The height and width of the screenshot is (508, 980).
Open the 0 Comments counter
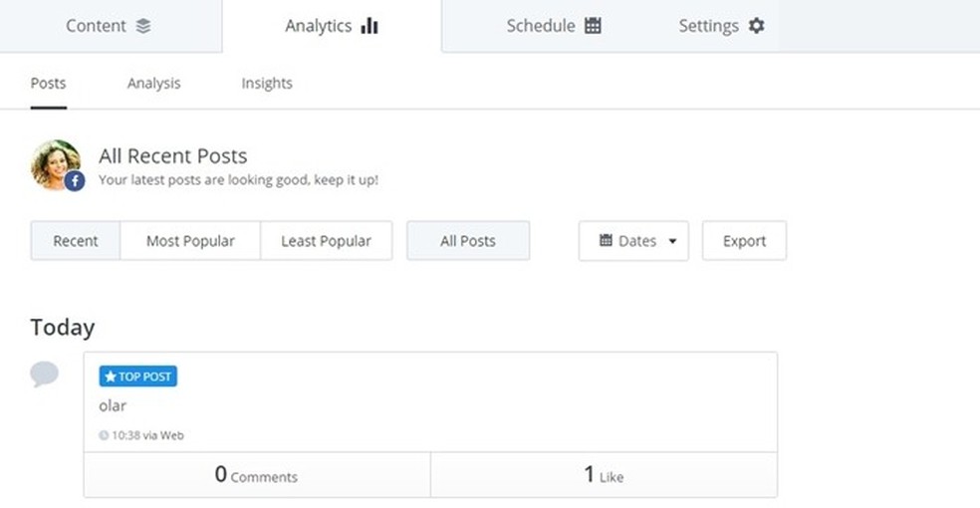coord(256,476)
